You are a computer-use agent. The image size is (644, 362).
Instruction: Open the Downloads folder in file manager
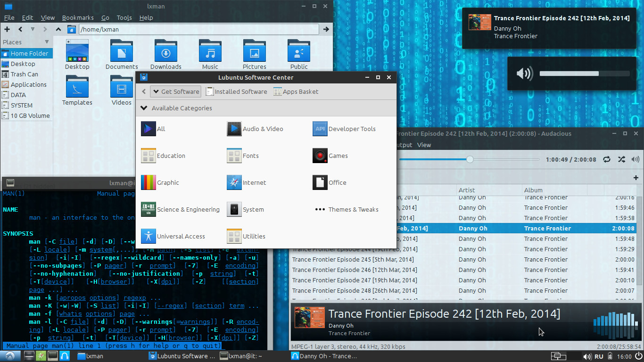click(x=166, y=55)
